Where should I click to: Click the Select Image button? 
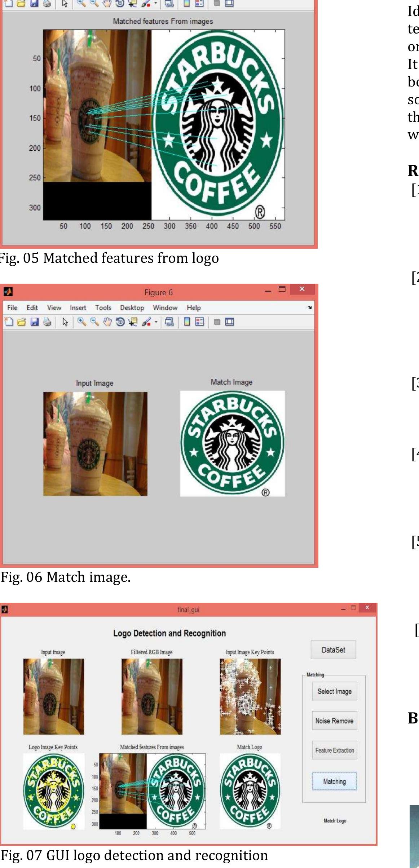click(x=335, y=691)
